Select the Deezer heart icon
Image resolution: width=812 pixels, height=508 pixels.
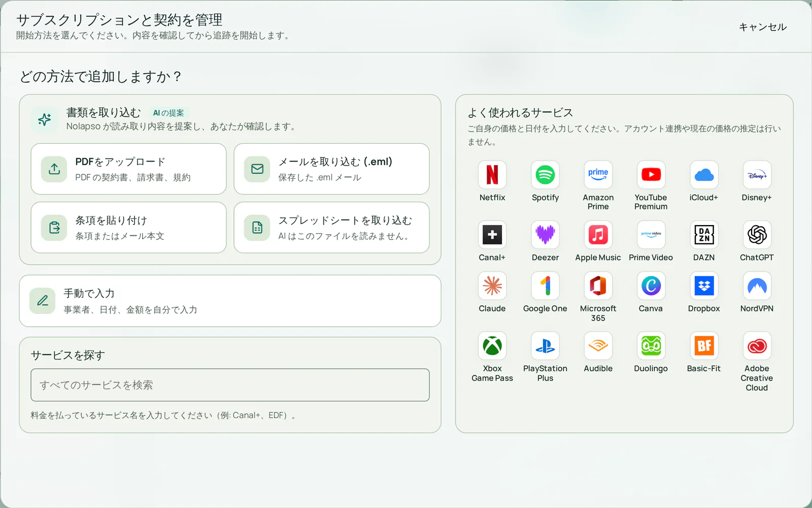point(545,235)
